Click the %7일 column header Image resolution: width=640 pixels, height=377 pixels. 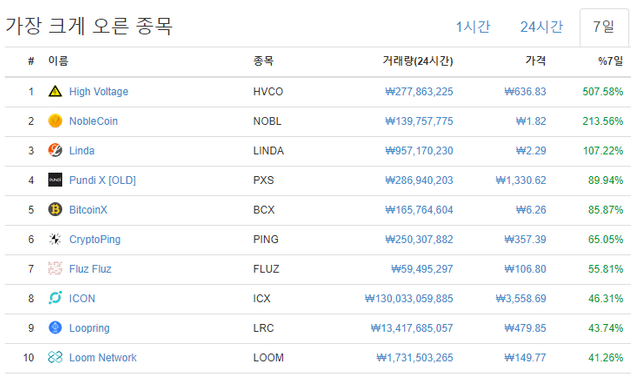tap(611, 61)
